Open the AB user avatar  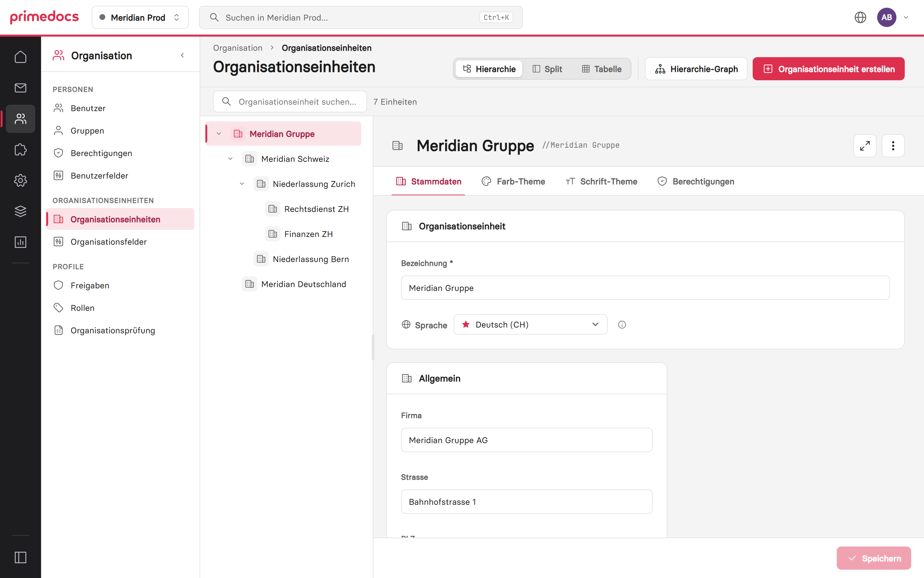point(886,17)
